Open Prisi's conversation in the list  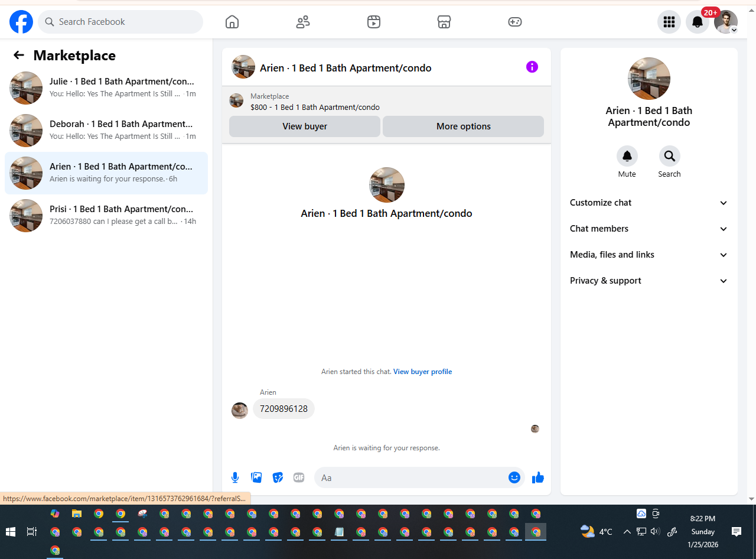[x=106, y=216]
